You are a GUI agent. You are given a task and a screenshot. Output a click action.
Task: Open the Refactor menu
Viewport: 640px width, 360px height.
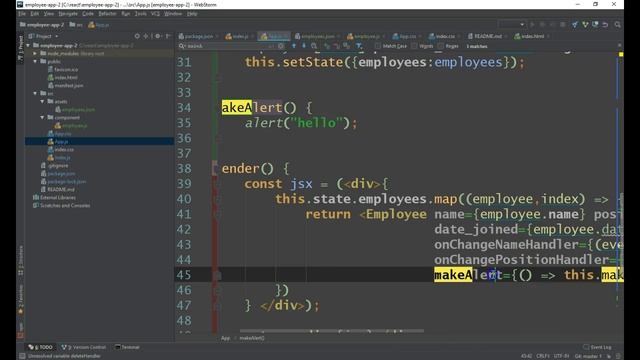point(107,14)
